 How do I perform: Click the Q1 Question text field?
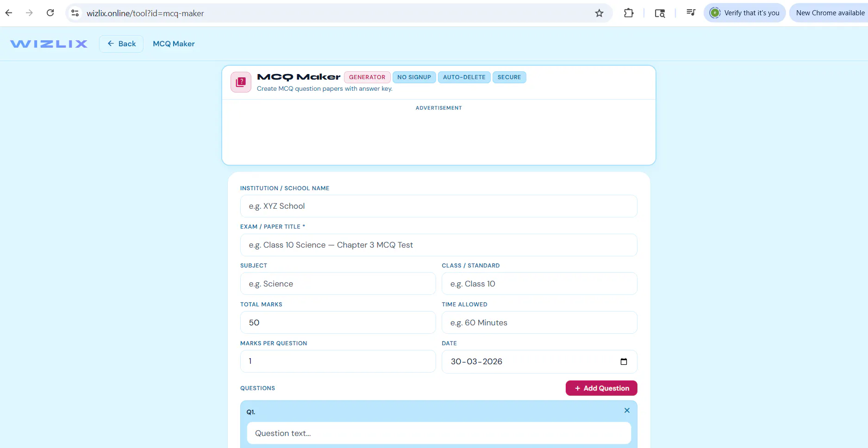[439, 433]
